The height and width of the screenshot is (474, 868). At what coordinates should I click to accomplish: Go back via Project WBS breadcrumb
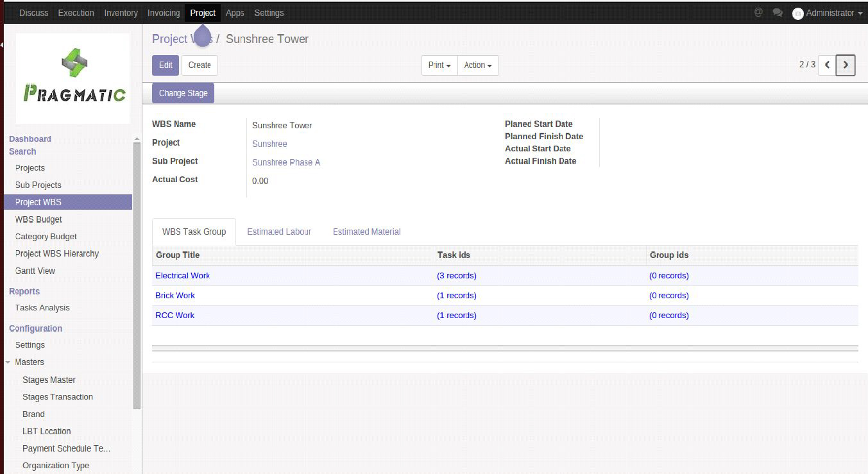[182, 39]
